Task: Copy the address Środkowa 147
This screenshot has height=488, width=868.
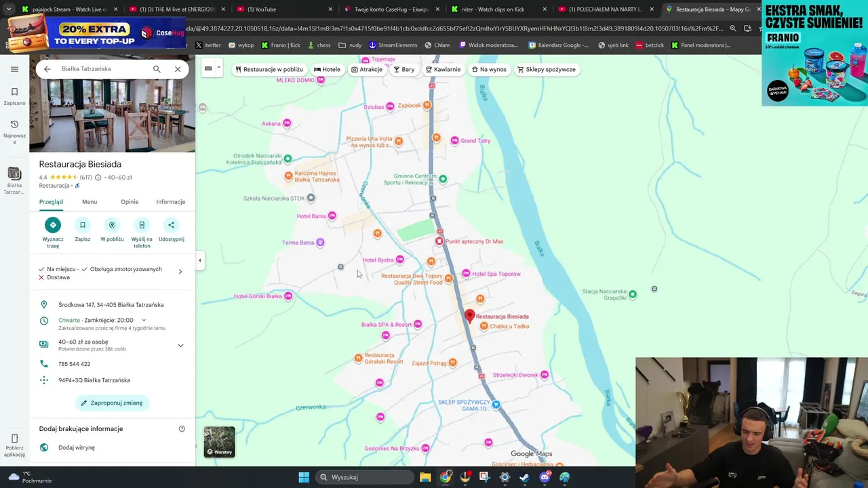Action: coord(113,305)
